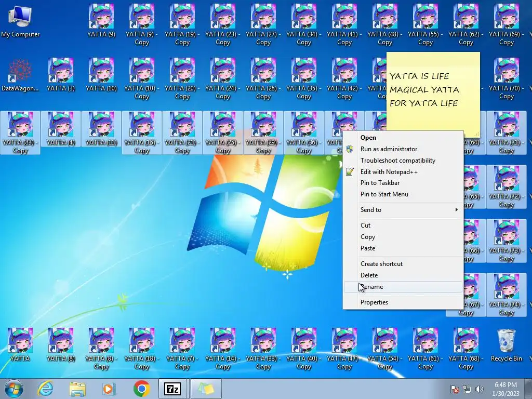Select the YATTA (11) shortcut

(x=101, y=129)
